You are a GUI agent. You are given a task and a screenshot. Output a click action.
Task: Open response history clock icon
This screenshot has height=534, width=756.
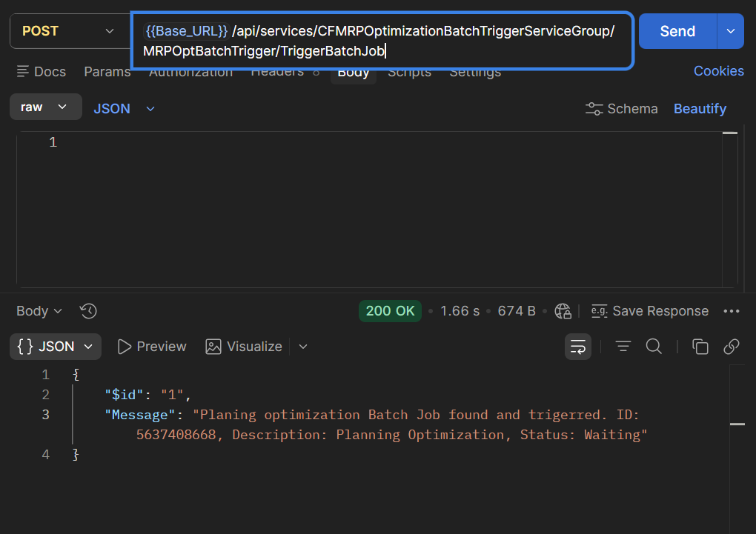(88, 311)
